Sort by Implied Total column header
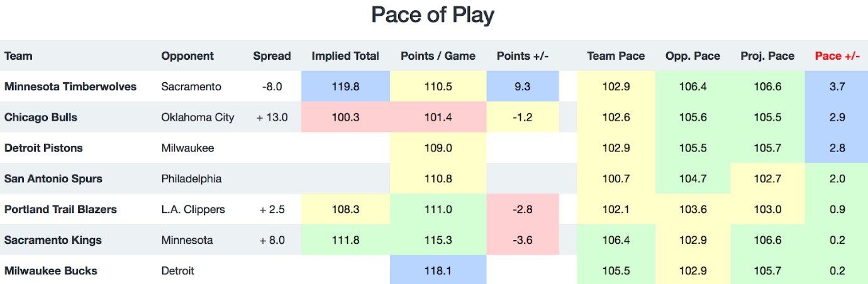 (x=345, y=56)
